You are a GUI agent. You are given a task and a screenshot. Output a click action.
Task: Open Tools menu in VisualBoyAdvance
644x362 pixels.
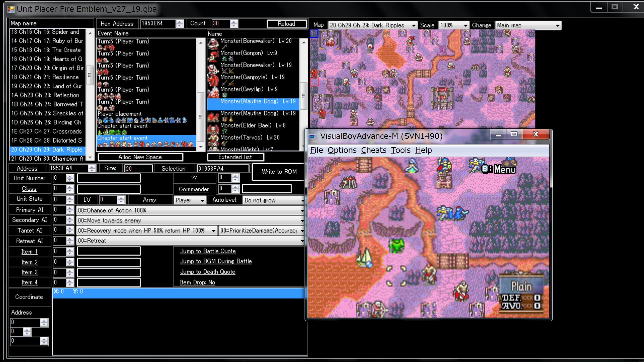coord(400,150)
